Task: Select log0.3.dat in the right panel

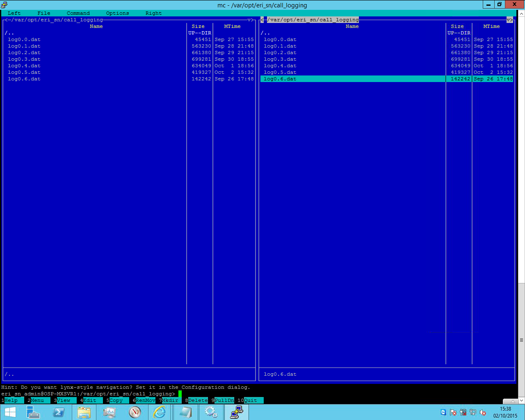Action: tap(387, 59)
